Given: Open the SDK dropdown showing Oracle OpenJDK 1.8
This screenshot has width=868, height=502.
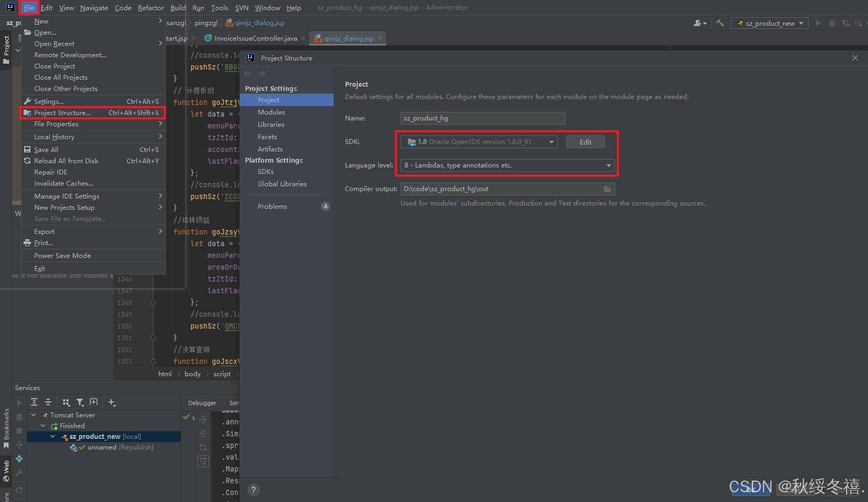Looking at the screenshot, I should tap(551, 141).
